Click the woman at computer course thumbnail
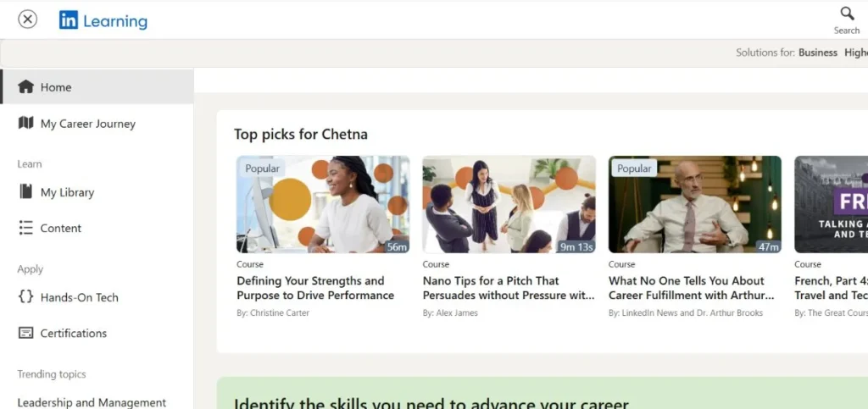This screenshot has width=868, height=409. tap(323, 205)
